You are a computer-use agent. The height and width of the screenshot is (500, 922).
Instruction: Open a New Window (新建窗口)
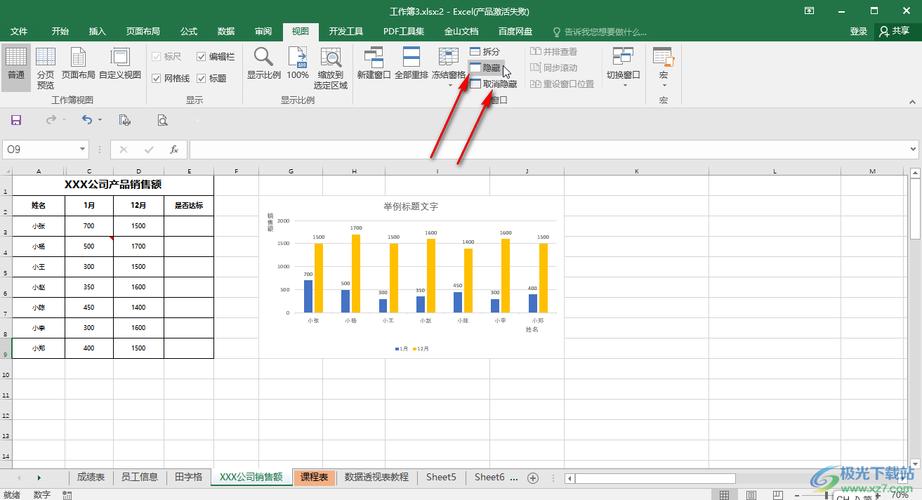click(373, 64)
